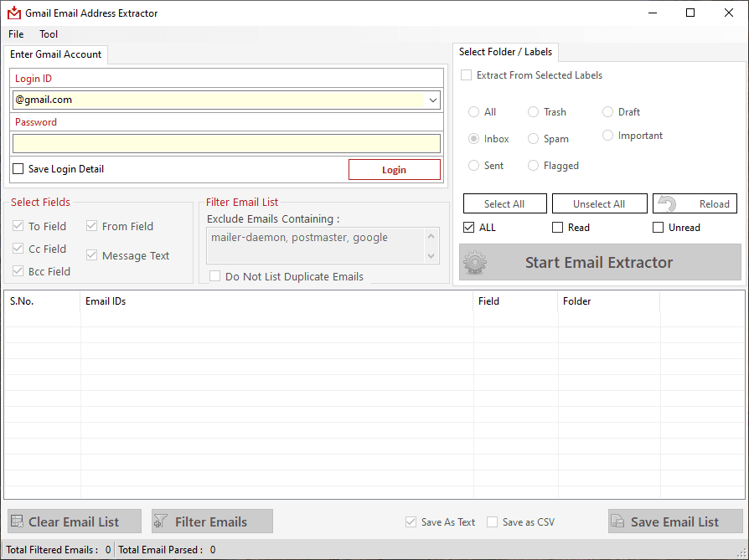Enable the Save Login Detail checkbox
Viewport: 749px width, 560px height.
(18, 169)
